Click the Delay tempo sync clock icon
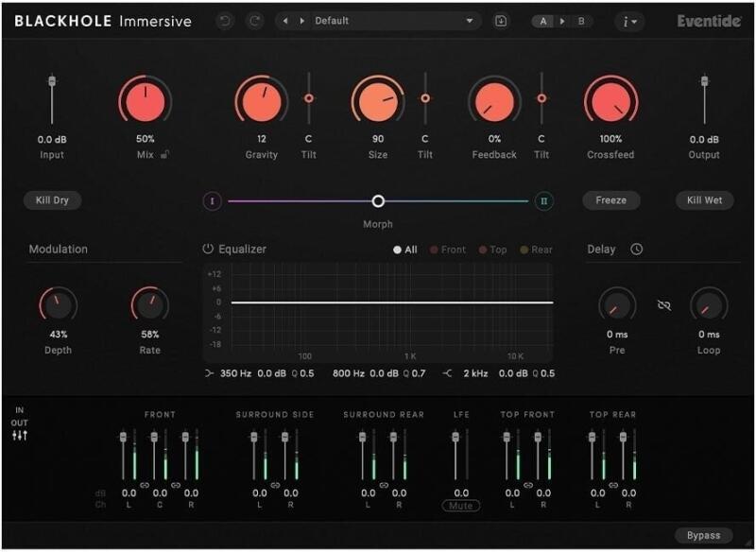Viewport: 756px width, 552px height. 636,250
